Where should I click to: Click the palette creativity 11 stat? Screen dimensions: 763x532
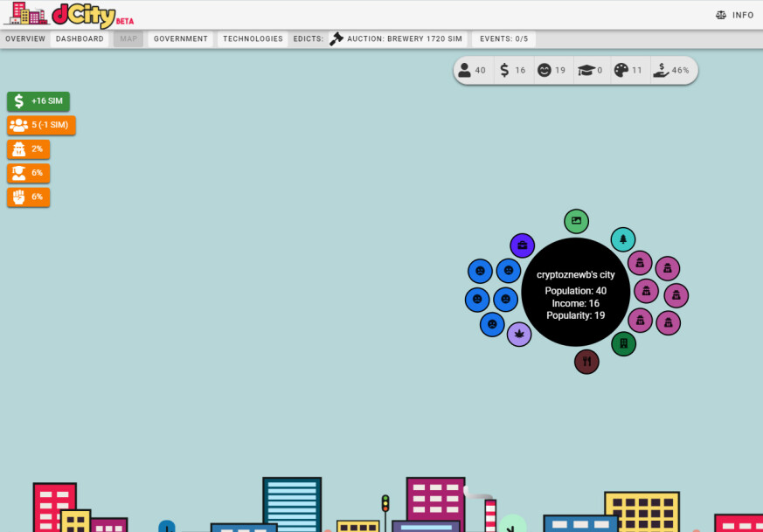(628, 70)
